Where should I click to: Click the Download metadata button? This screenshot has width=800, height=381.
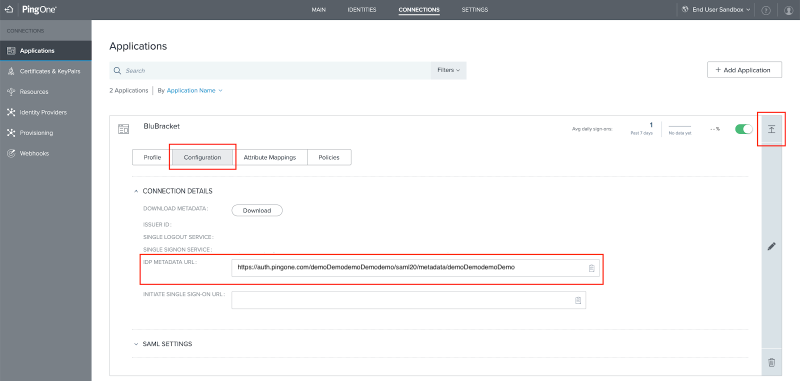click(257, 211)
